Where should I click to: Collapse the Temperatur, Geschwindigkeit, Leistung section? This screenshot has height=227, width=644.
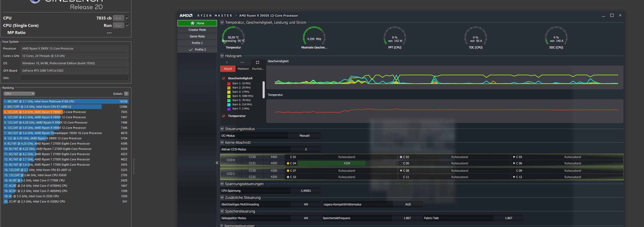click(x=222, y=22)
